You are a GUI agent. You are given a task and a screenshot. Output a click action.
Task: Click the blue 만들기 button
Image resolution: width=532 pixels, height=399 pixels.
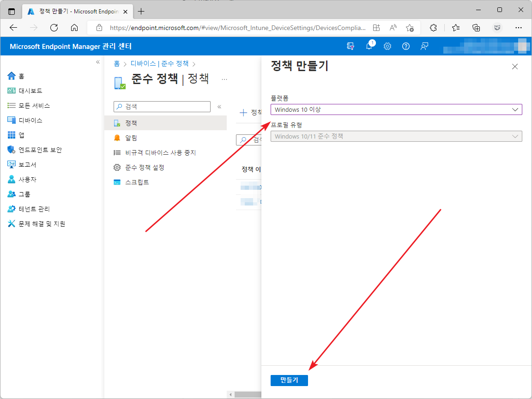coord(289,381)
